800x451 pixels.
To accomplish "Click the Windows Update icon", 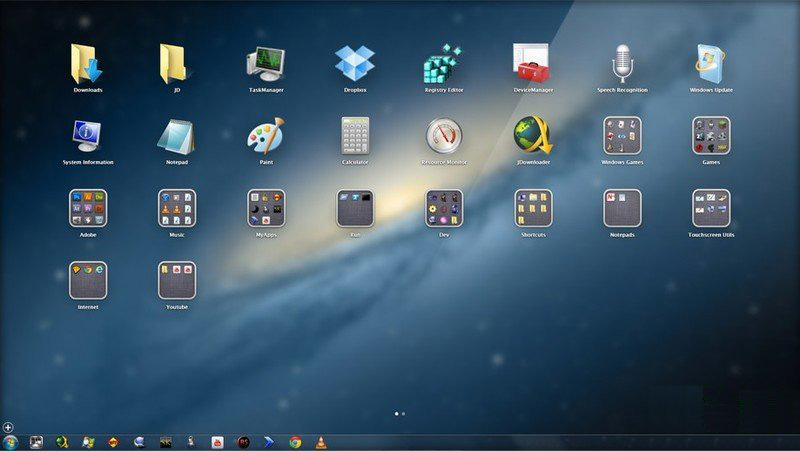I will [x=711, y=63].
